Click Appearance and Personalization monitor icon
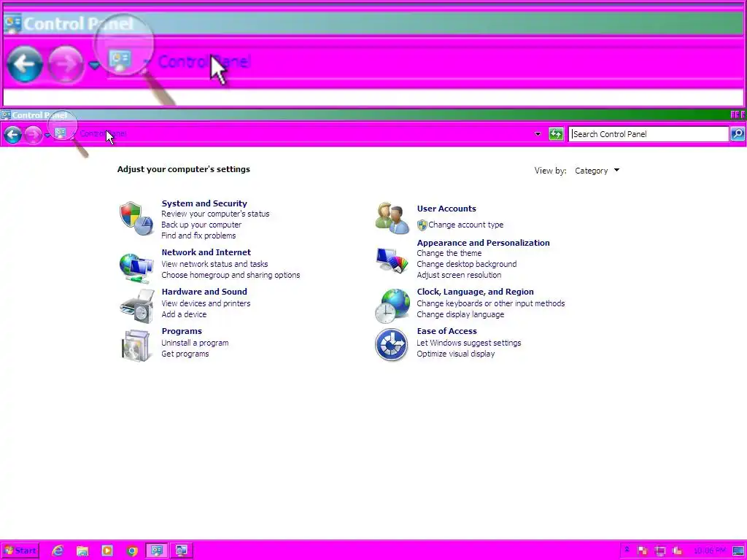747x560 pixels. pyautogui.click(x=392, y=260)
